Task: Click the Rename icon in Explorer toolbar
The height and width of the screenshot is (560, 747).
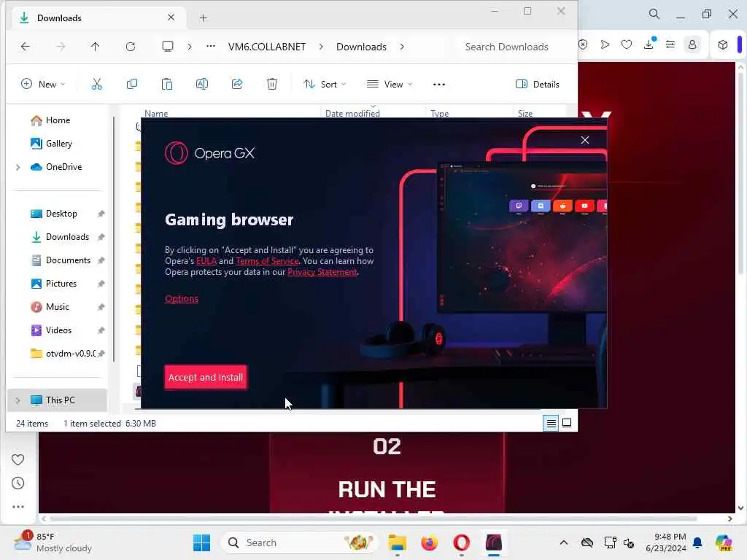Action: [202, 85]
